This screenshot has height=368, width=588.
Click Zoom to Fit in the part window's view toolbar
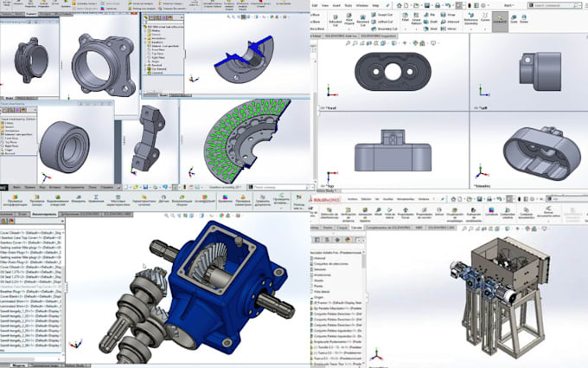348,43
